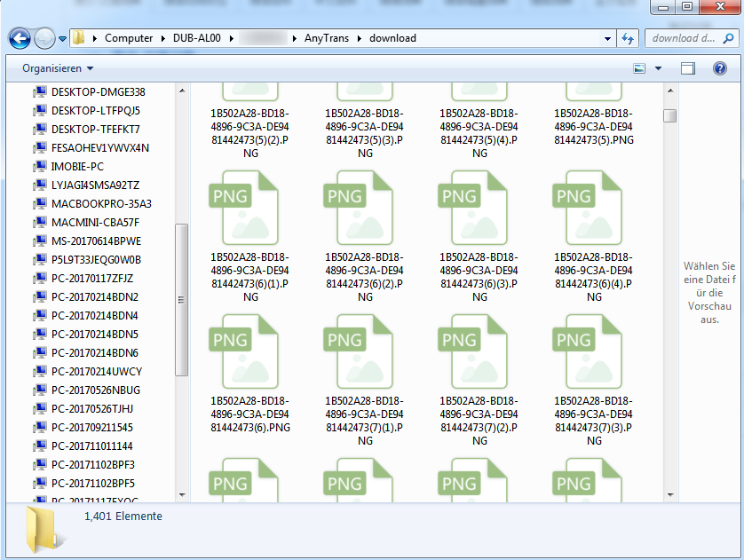The image size is (744, 560).
Task: Expand the address bar history dropdown arrow
Action: (x=607, y=38)
